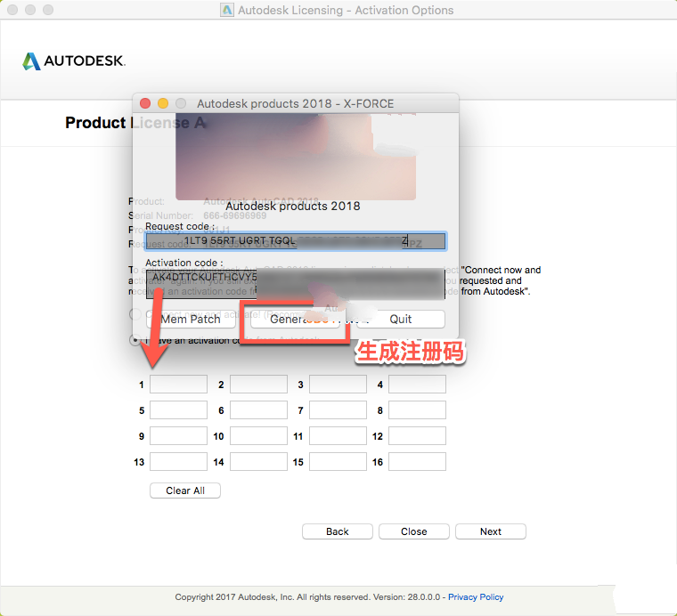Screen dimensions: 677x616
Task: Click the Back button
Action: (338, 531)
